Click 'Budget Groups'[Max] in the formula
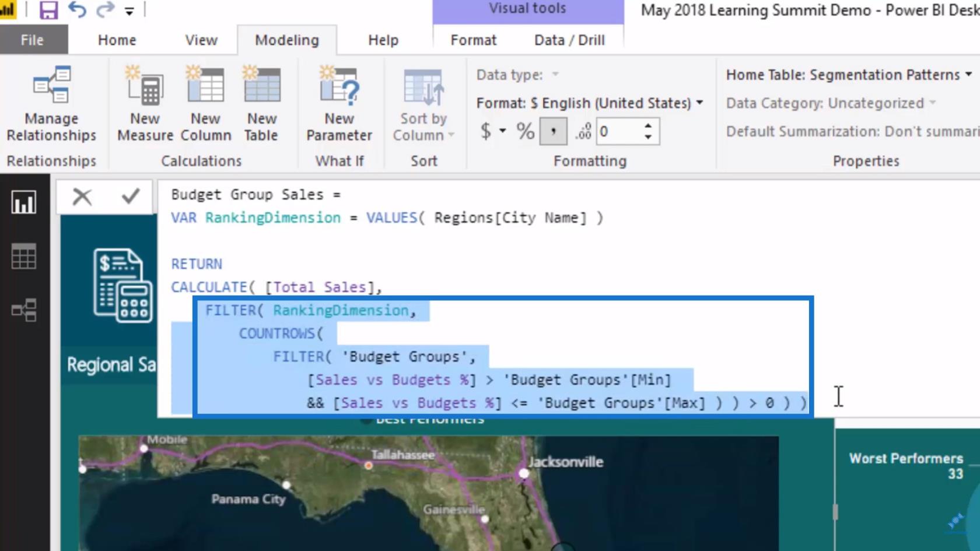This screenshot has width=980, height=551. (622, 403)
